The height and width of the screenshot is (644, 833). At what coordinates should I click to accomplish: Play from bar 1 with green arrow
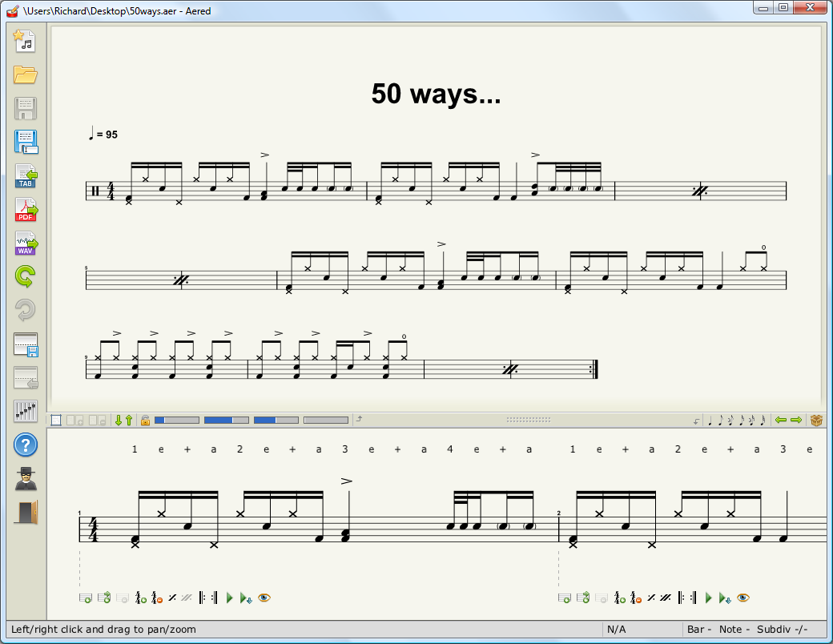(229, 598)
